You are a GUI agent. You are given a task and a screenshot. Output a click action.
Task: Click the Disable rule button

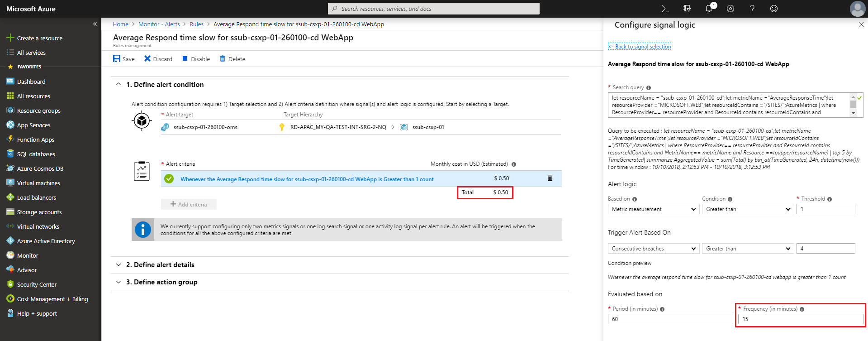pos(196,59)
